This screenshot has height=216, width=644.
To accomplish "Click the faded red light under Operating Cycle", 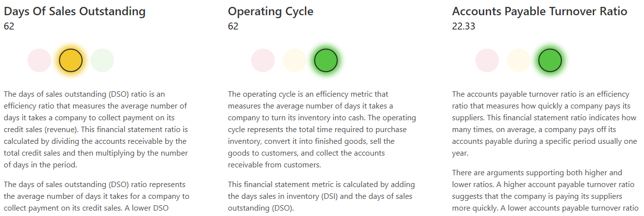I will [263, 60].
